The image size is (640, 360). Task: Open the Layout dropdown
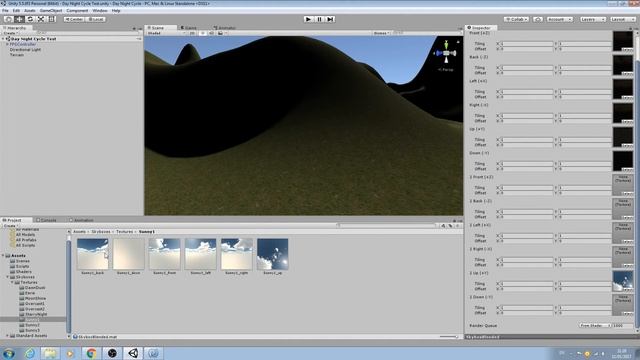623,19
